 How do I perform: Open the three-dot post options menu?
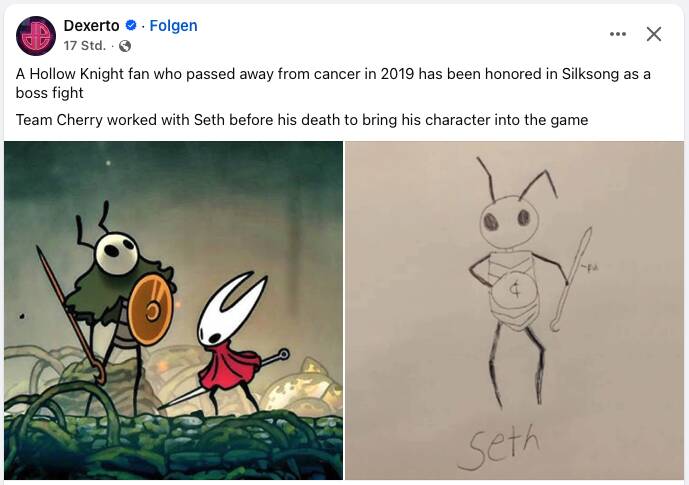[x=617, y=34]
